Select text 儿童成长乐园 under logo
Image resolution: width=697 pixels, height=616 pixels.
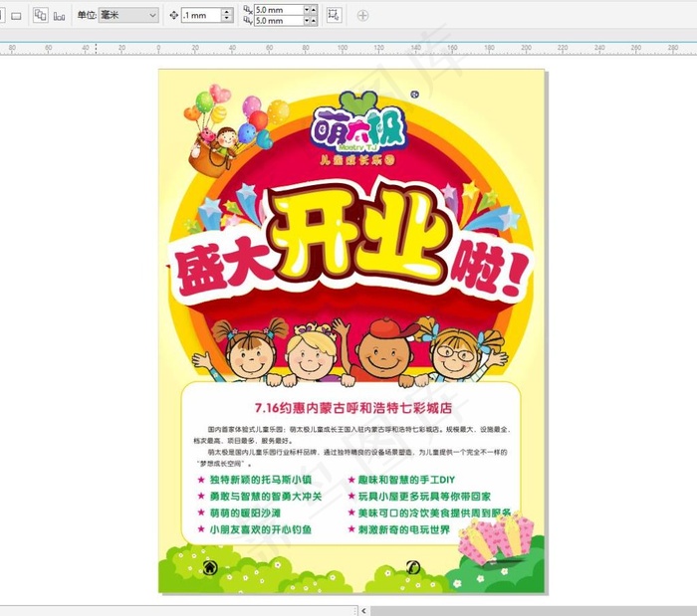pos(357,160)
